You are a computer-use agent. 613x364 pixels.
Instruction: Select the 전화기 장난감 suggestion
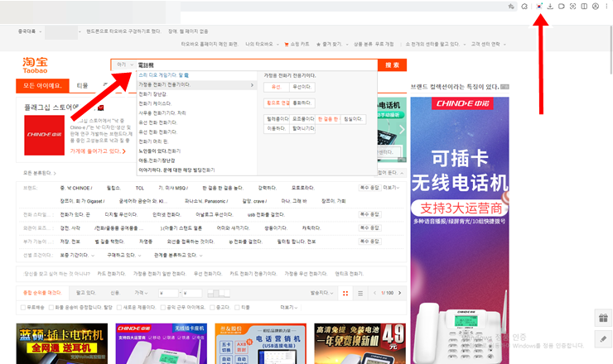153,94
